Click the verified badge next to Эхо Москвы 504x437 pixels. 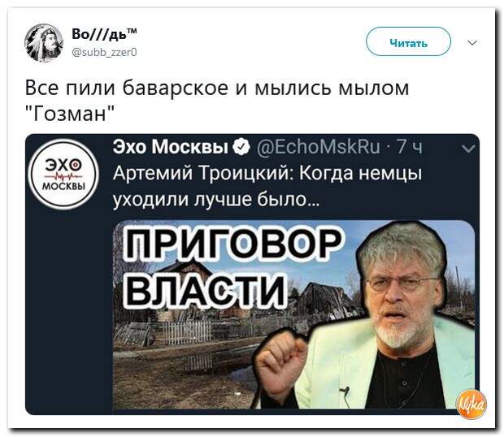point(243,147)
